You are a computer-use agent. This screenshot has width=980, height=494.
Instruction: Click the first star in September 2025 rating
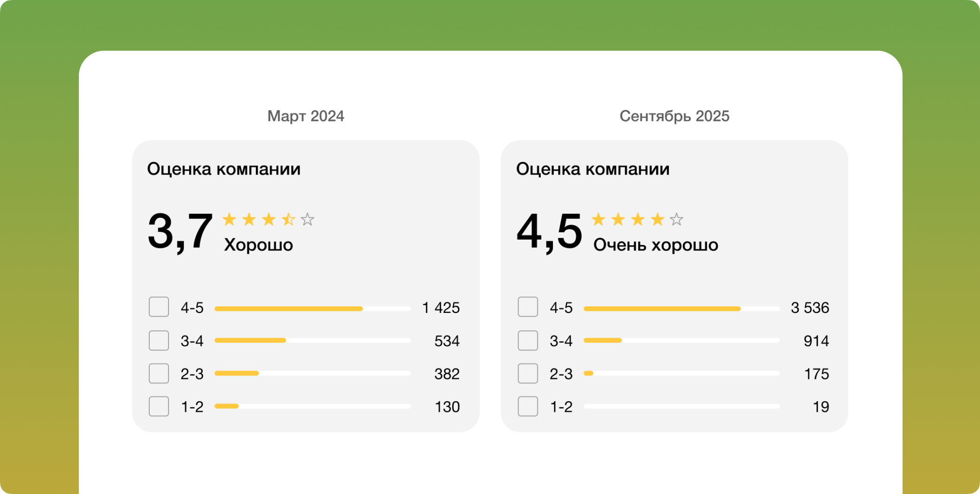(x=598, y=219)
